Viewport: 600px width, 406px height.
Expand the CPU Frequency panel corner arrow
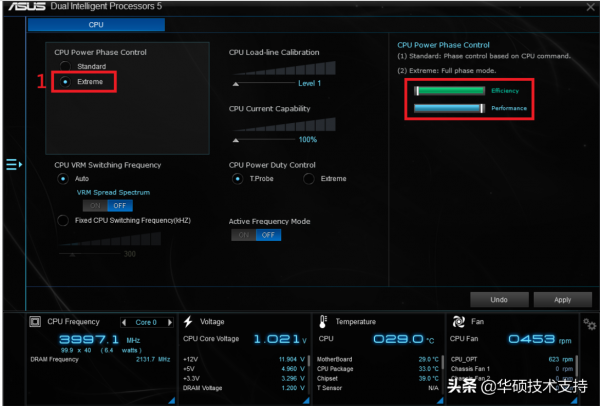coord(172,400)
